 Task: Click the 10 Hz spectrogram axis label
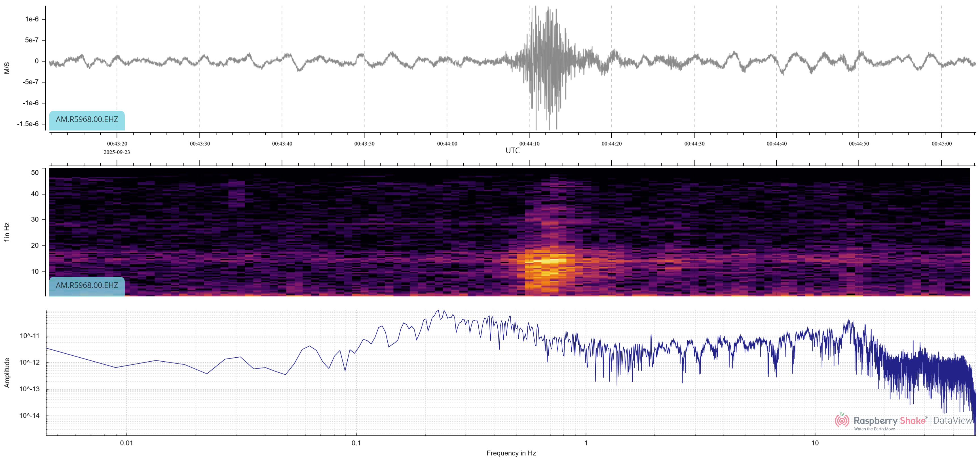point(35,271)
